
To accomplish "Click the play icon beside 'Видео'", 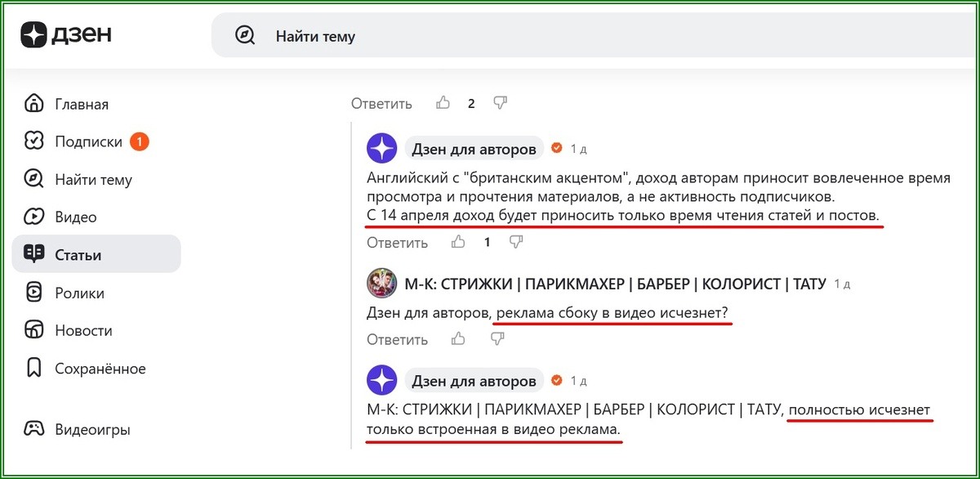I will 33,217.
